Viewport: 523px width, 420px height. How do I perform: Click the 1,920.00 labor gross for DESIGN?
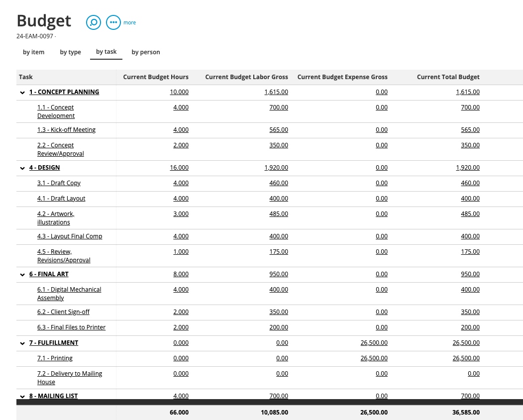[276, 168]
